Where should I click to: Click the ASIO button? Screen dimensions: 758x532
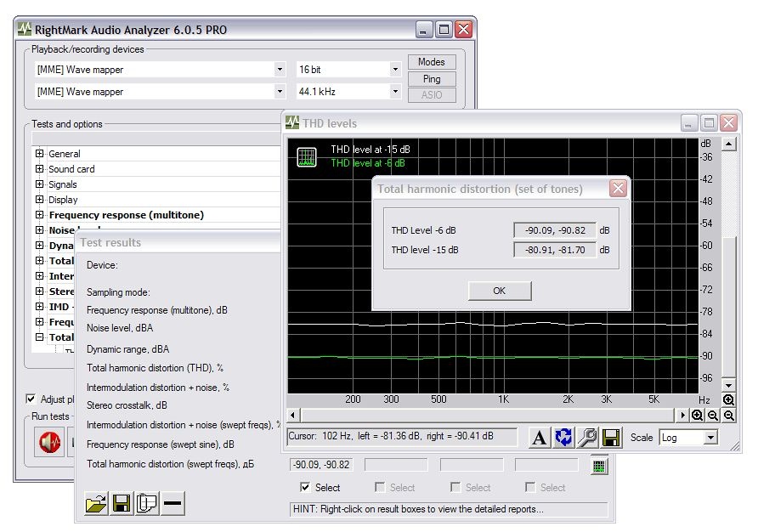(432, 95)
